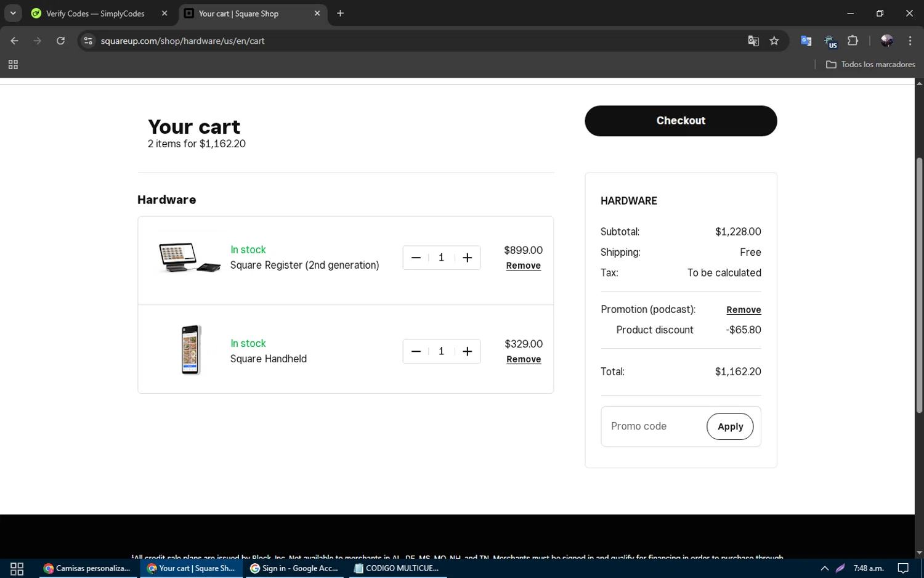Open the browser extensions puzzle icon
The height and width of the screenshot is (578, 924).
tap(853, 41)
